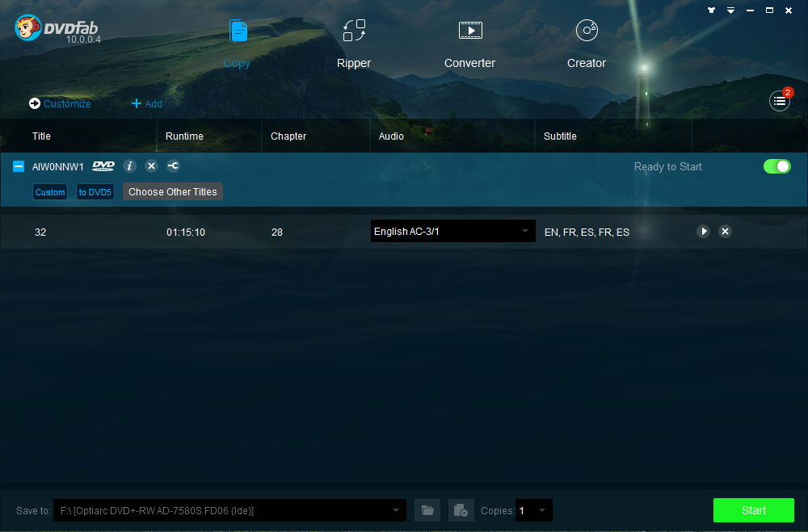Screen dimensions: 808x532
Task: Open the Copies count dropdown
Action: click(x=534, y=510)
